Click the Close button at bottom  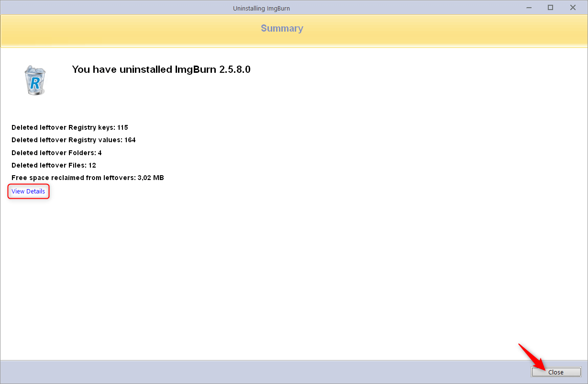(556, 372)
